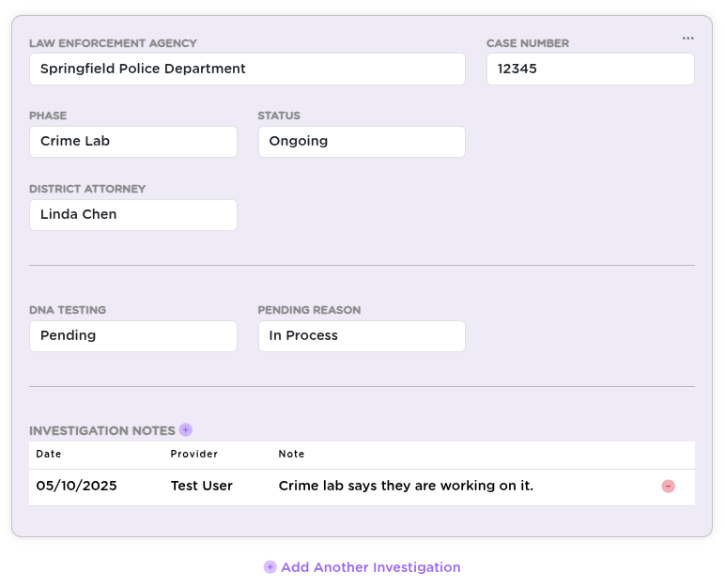
Task: Open the Status dropdown showing Ongoing
Action: point(362,142)
